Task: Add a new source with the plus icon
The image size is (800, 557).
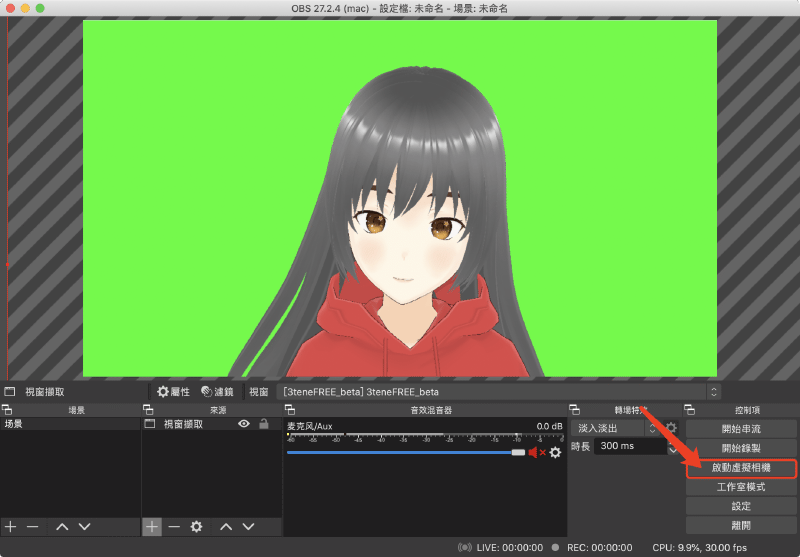Action: [152, 526]
